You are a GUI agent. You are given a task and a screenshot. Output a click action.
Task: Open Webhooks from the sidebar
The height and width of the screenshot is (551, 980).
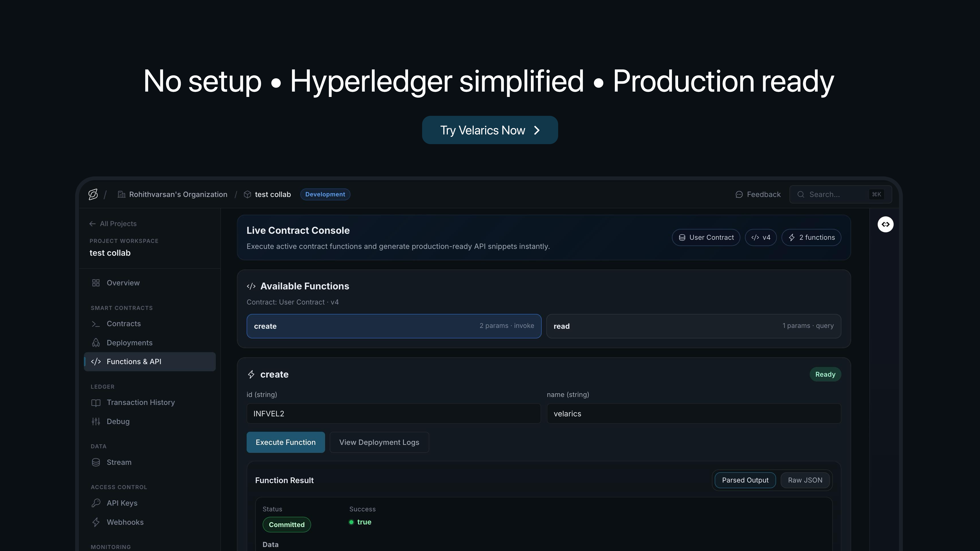point(125,522)
